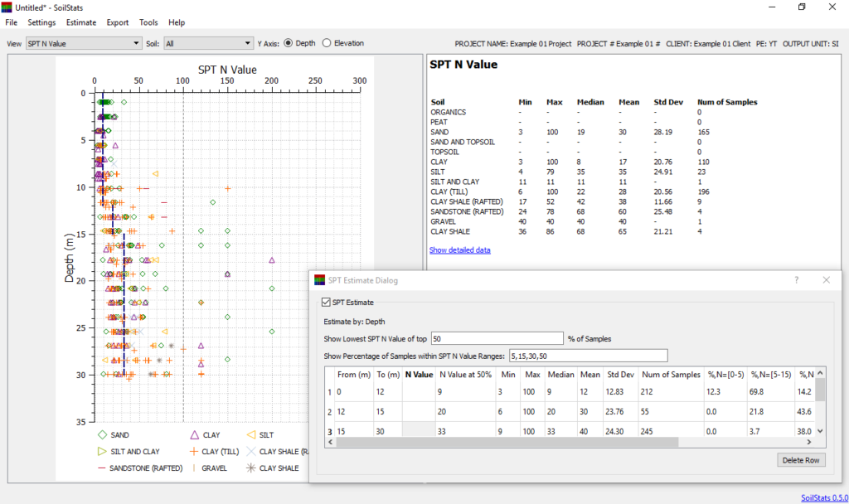This screenshot has width=849, height=504.
Task: Select row 1 header in the estimate table
Action: 329,392
